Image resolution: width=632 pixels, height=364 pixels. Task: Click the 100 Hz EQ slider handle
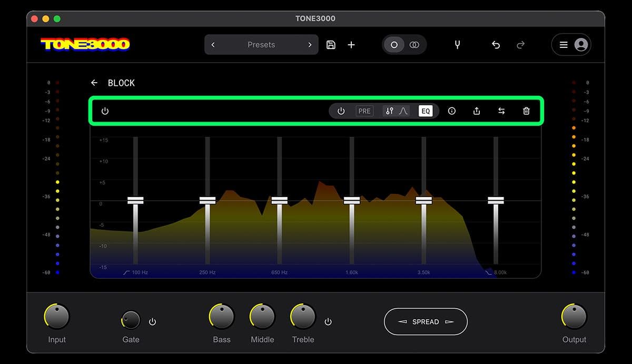pyautogui.click(x=135, y=201)
